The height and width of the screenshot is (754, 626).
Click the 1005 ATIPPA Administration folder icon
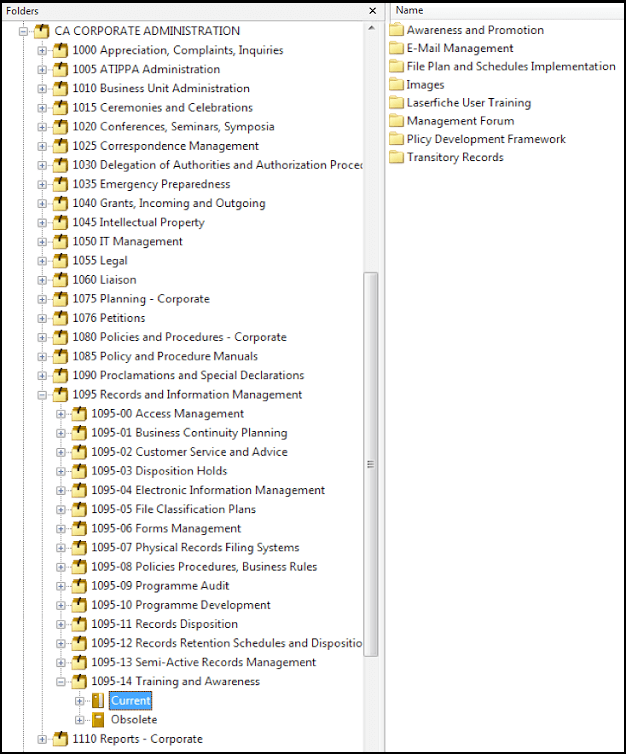60,70
